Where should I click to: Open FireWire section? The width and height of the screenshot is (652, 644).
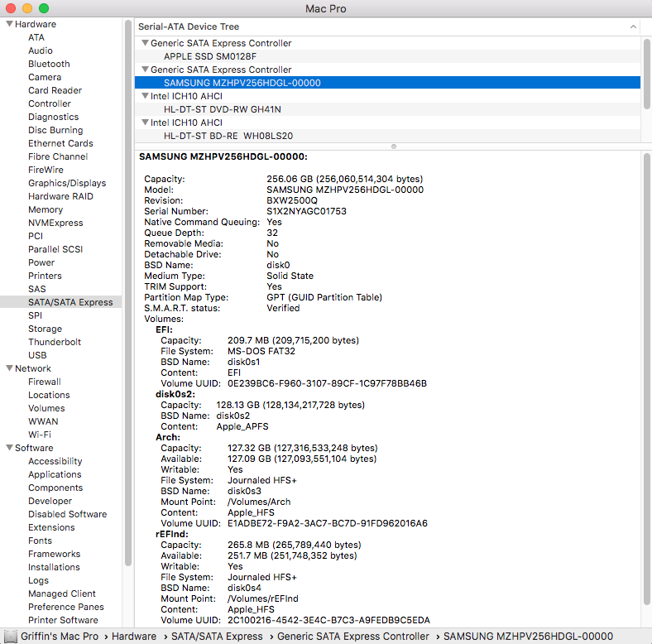click(x=46, y=170)
